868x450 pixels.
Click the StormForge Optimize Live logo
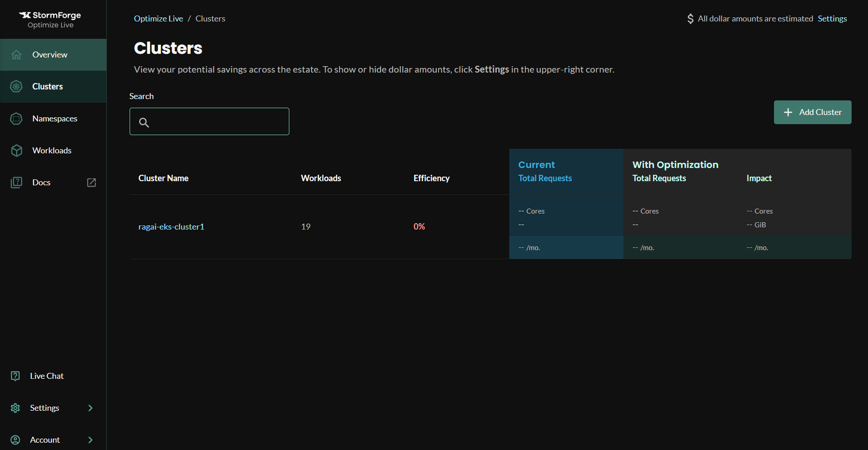[x=50, y=20]
